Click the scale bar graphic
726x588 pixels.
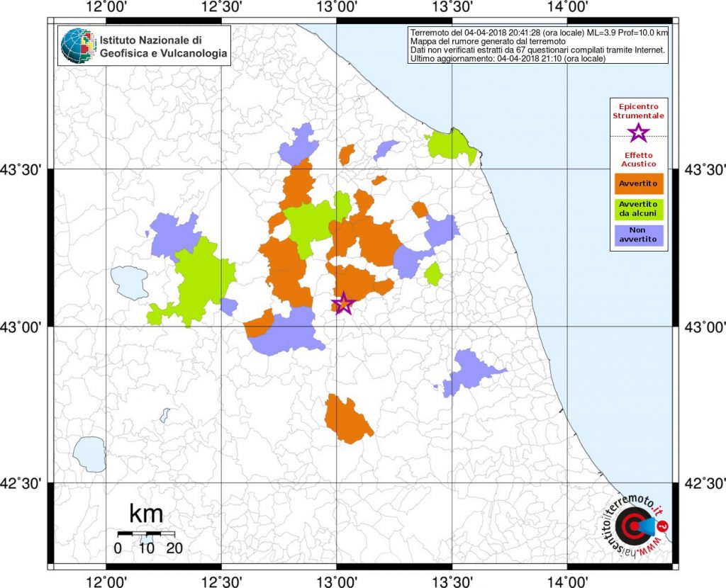pos(146,533)
